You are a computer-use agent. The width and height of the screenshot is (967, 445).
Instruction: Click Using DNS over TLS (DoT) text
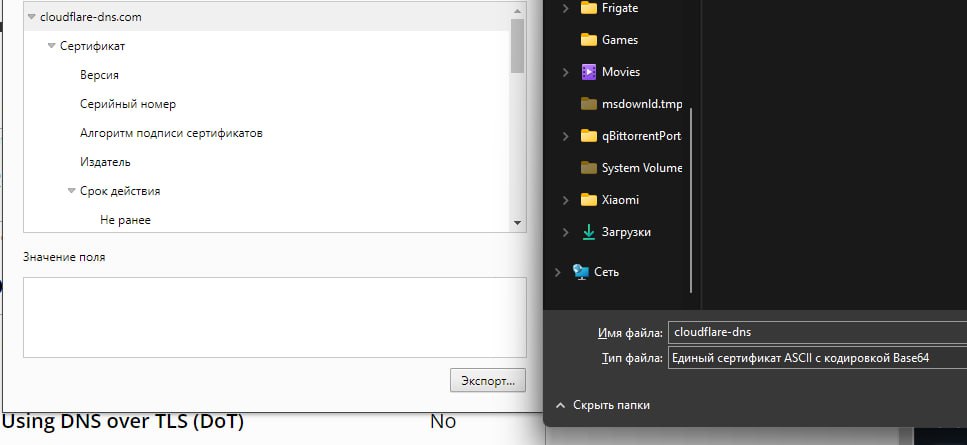[123, 422]
